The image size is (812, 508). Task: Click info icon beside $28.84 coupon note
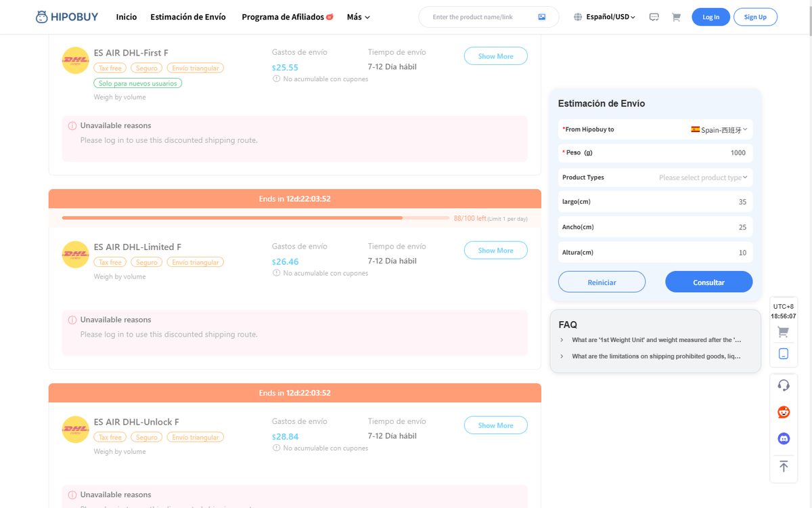276,448
